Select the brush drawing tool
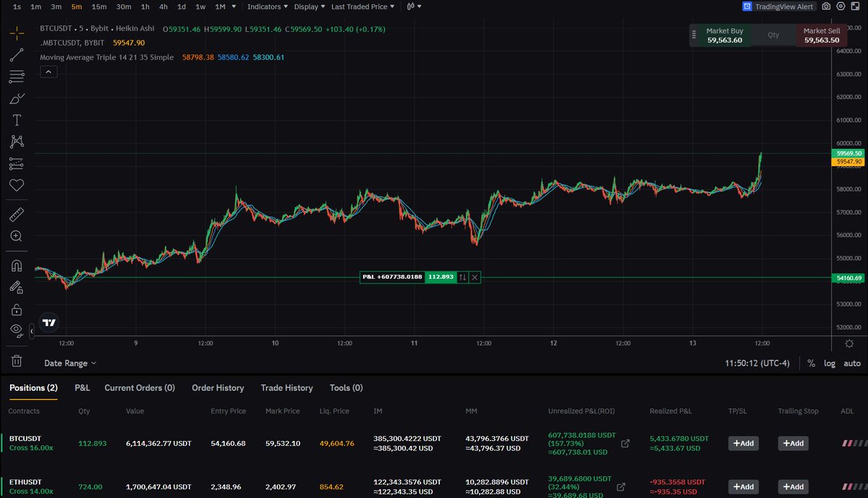 (17, 98)
